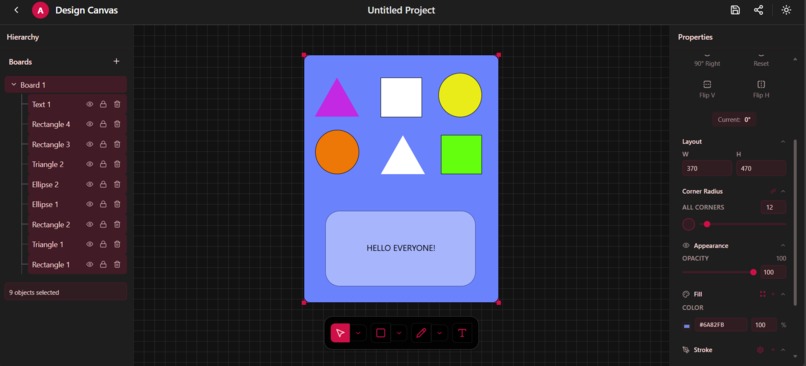The image size is (806, 366).
Task: Open the pointer tool options dropdown
Action: 358,333
